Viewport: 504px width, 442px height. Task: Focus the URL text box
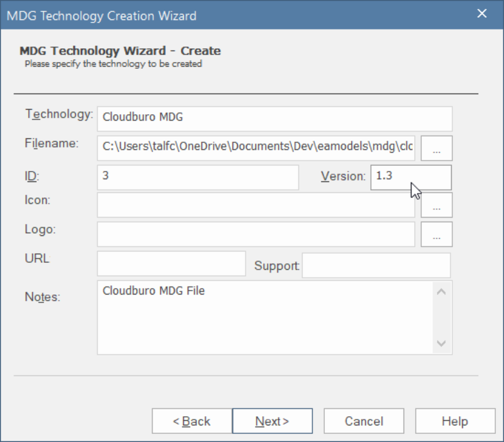click(171, 263)
